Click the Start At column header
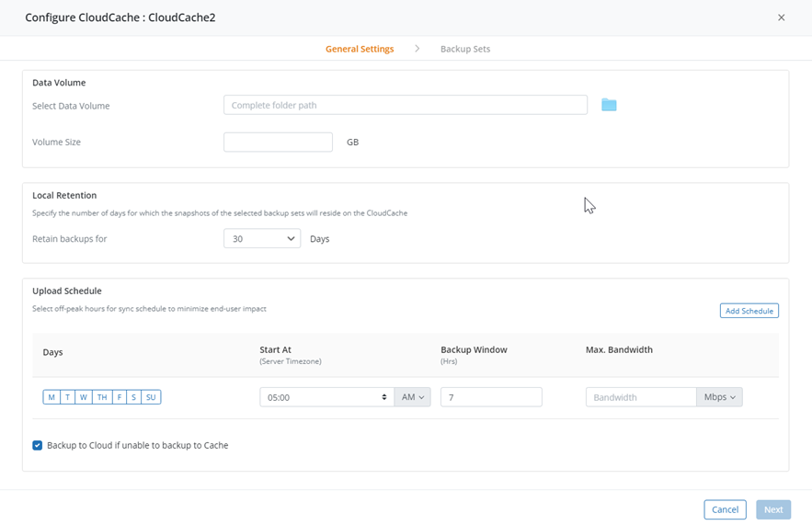 [x=276, y=349]
